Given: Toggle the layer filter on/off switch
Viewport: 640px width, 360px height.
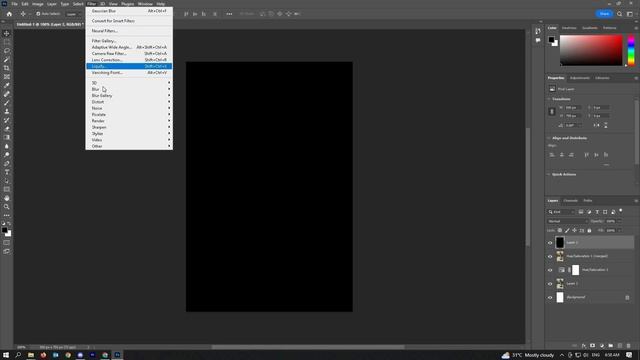Looking at the screenshot, I should 621,211.
